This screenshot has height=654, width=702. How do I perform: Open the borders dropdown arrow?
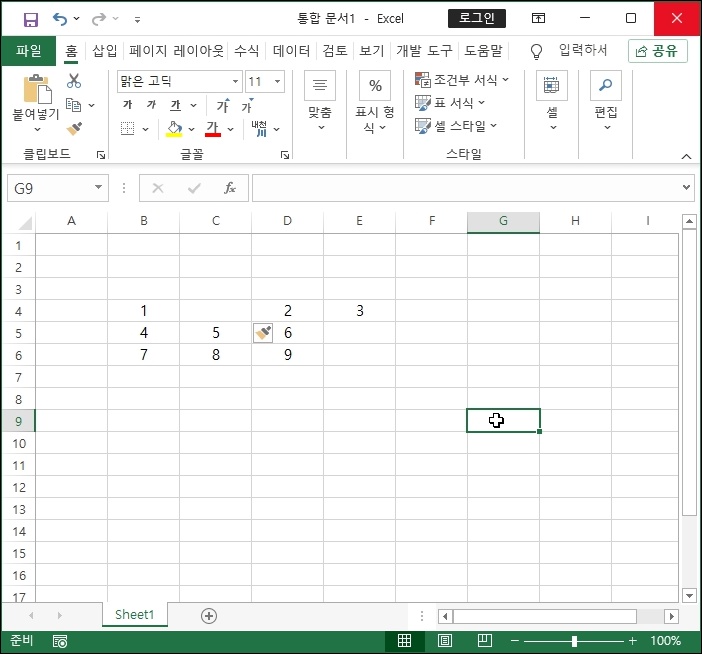146,129
